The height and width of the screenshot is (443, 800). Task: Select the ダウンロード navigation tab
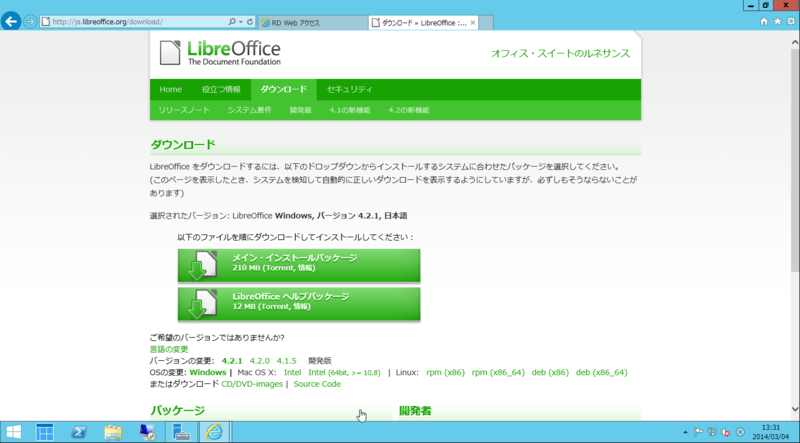(284, 89)
